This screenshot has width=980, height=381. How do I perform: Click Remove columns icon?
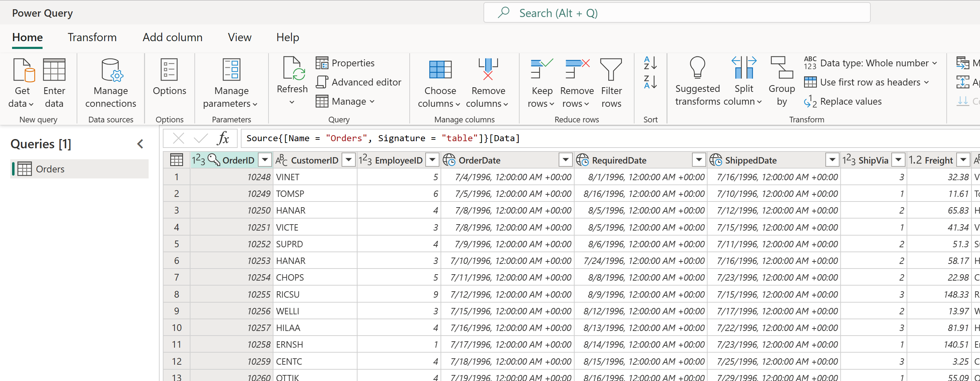(488, 69)
